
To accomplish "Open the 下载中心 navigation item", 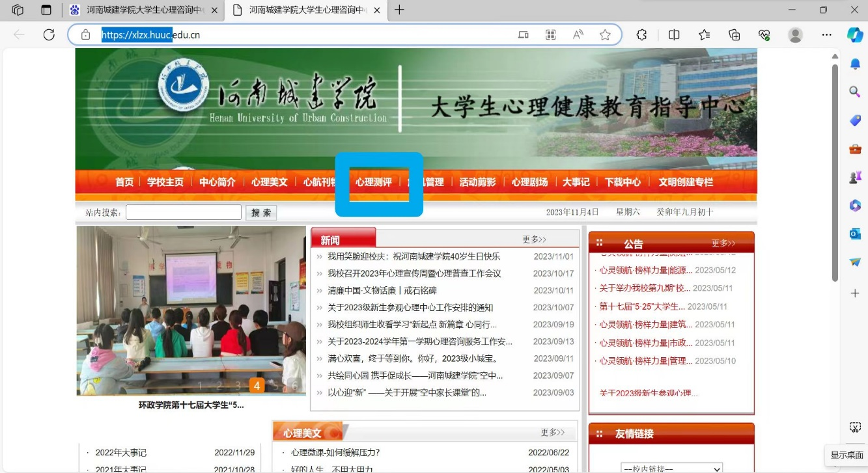I will (x=623, y=182).
